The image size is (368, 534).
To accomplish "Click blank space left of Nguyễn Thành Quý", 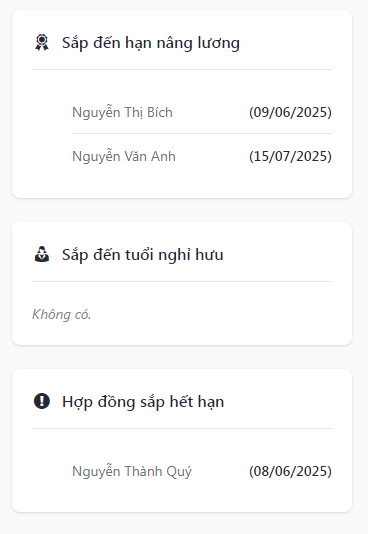I will (x=52, y=471).
